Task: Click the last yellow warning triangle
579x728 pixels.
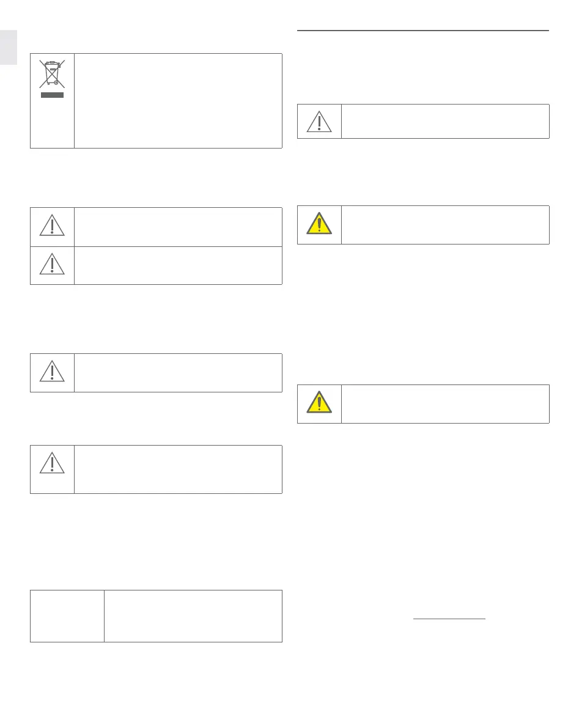Action: pos(319,403)
